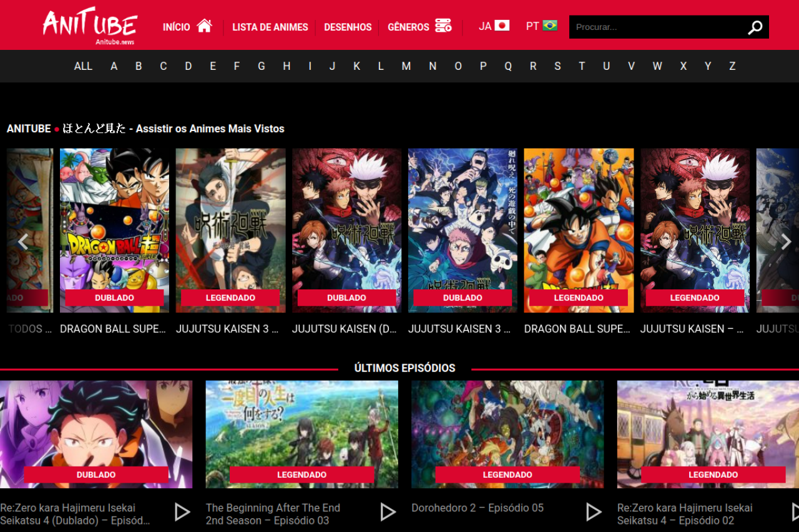Play Re:Zero Dublado episode via its play arrow

pyautogui.click(x=182, y=512)
